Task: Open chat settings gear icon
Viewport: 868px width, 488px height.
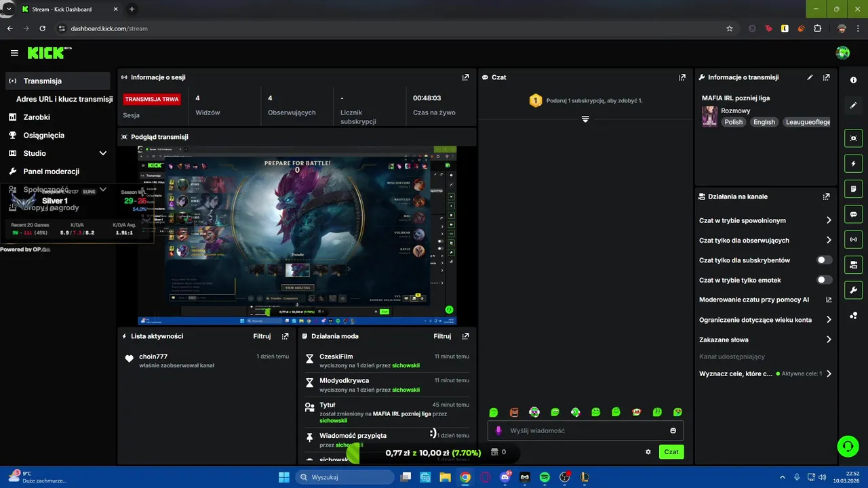Action: (648, 452)
